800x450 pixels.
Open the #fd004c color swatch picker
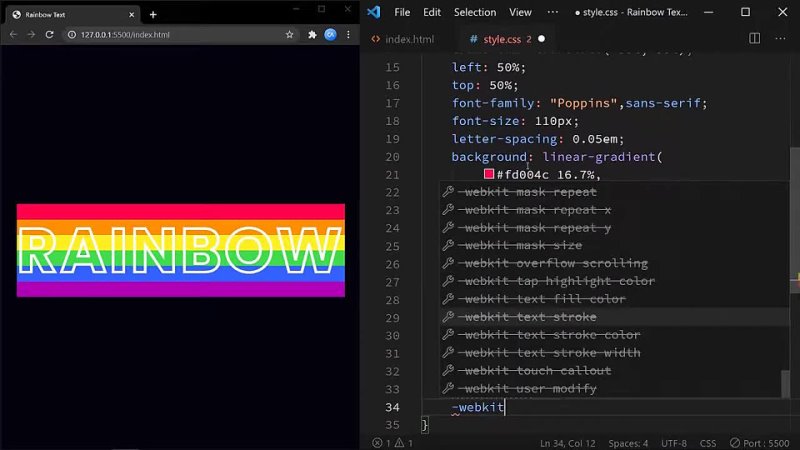(489, 174)
